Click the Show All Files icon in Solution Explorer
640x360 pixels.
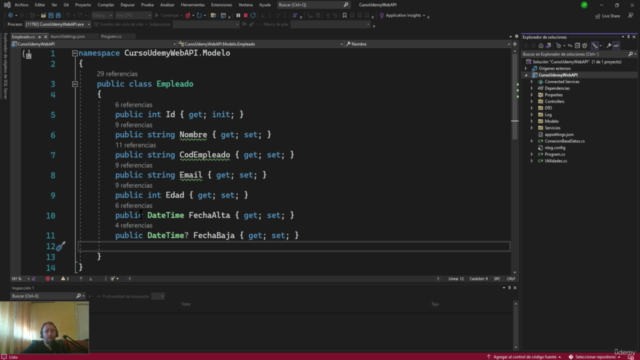point(584,46)
